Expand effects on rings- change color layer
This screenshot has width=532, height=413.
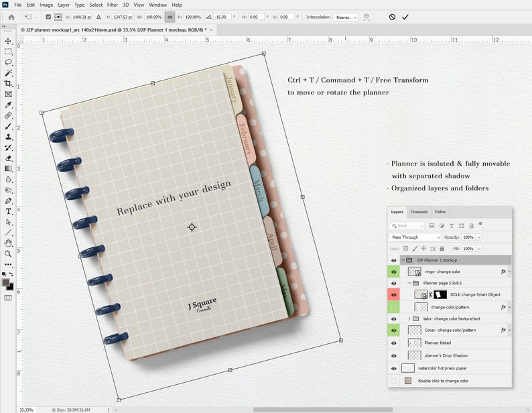point(509,272)
